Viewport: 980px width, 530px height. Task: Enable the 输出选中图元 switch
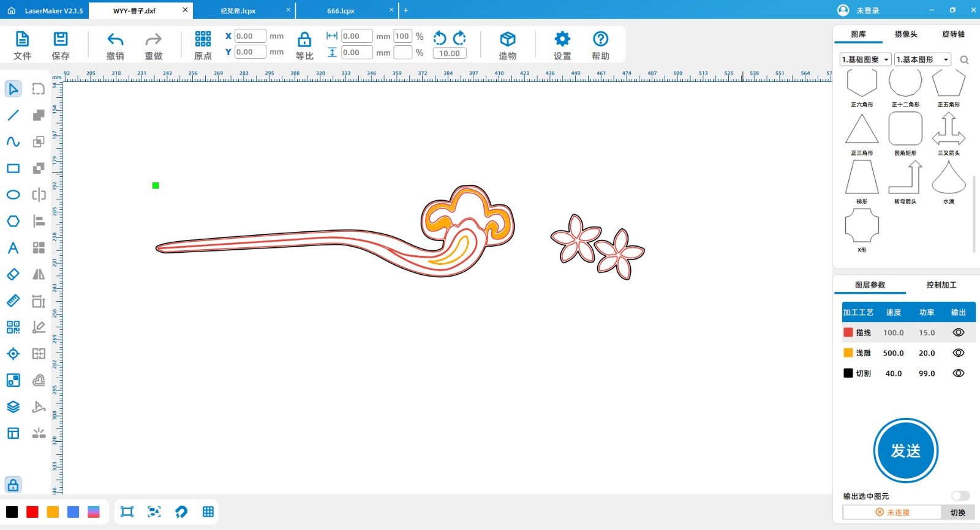(960, 496)
